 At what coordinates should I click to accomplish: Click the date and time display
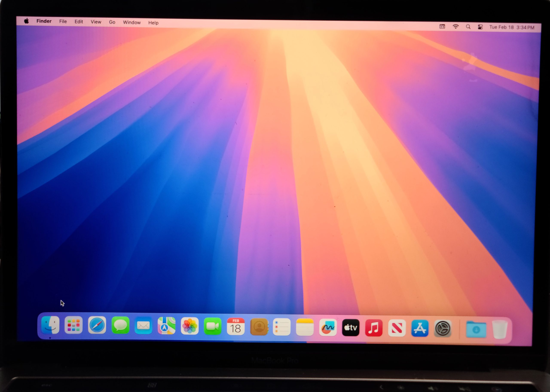512,27
